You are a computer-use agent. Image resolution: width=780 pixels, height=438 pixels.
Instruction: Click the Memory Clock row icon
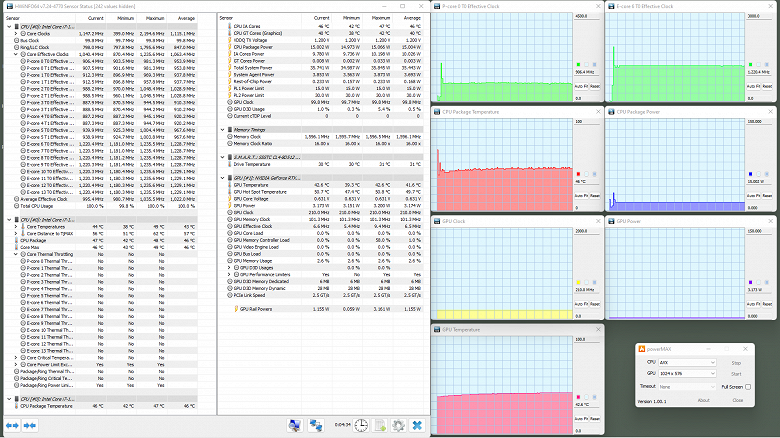coord(230,136)
